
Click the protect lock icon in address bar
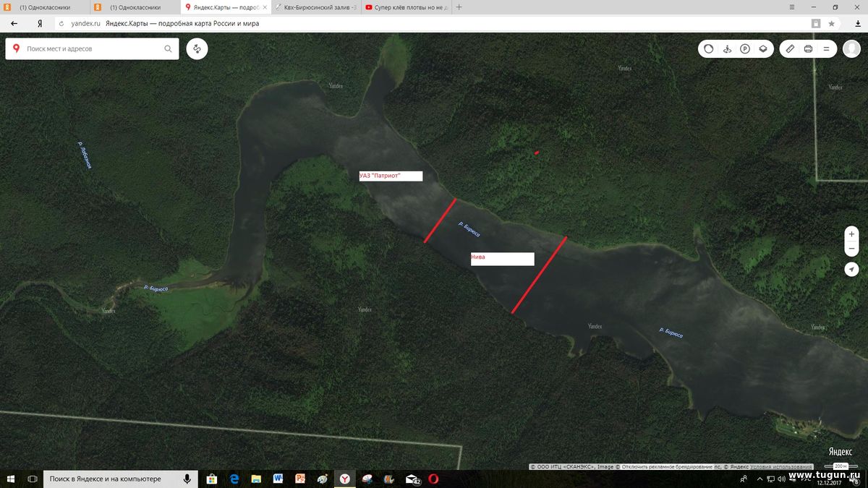(816, 23)
